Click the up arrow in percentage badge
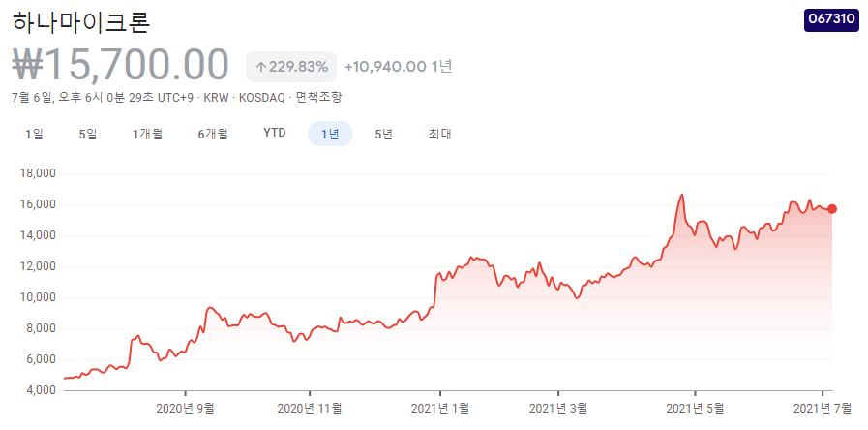The width and height of the screenshot is (868, 430). coord(260,68)
